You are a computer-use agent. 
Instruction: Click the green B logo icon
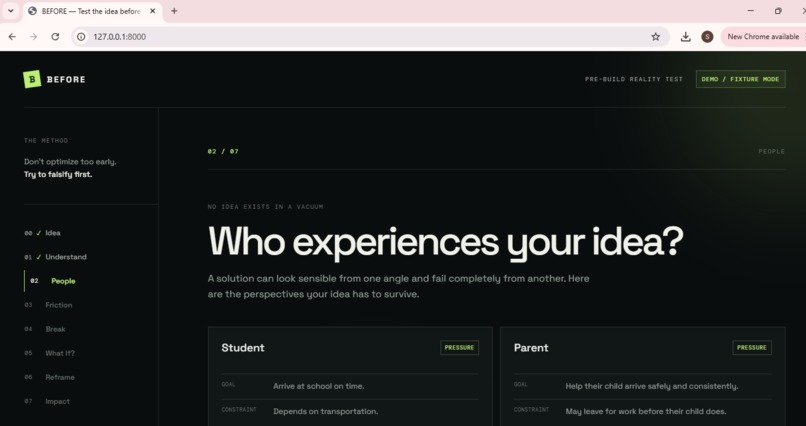tap(32, 79)
